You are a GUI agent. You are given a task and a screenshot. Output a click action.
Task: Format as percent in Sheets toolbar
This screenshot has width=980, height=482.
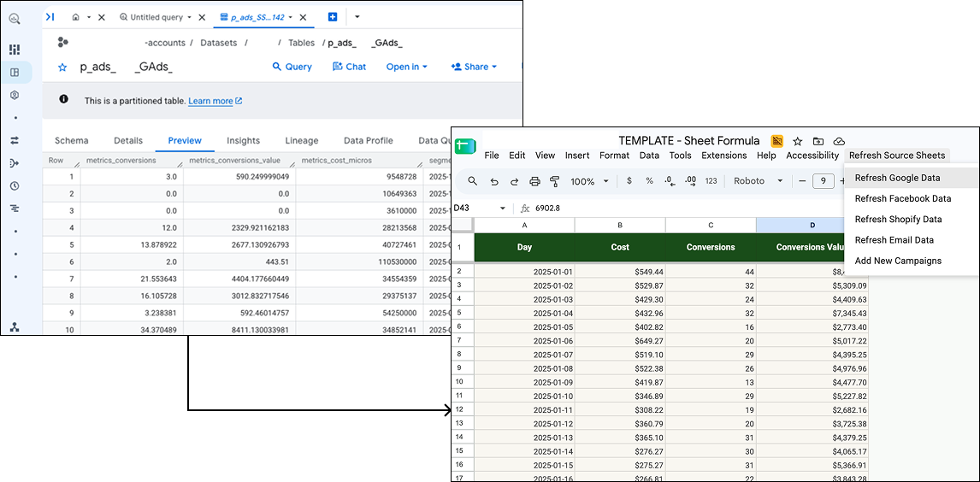[x=649, y=181]
